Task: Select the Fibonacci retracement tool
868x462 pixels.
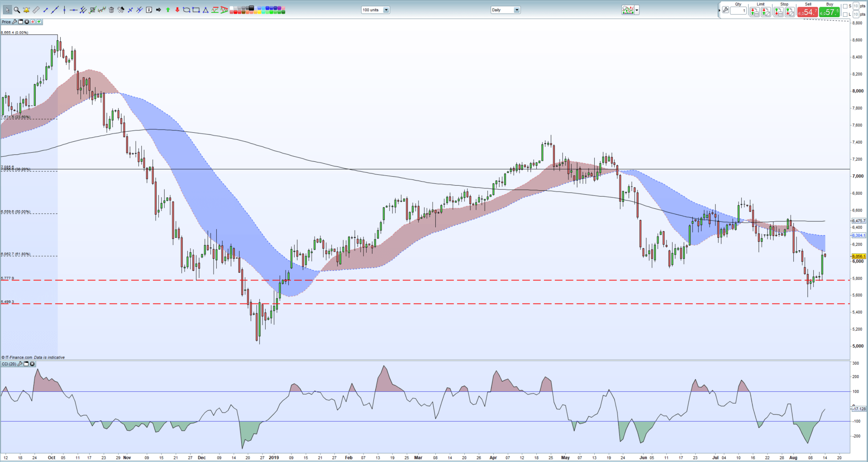Action: click(92, 10)
